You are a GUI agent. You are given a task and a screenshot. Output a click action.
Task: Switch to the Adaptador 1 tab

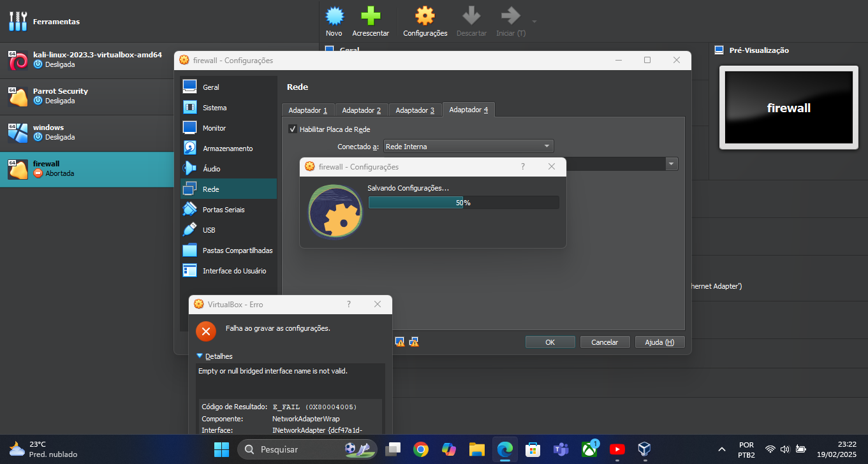point(308,110)
